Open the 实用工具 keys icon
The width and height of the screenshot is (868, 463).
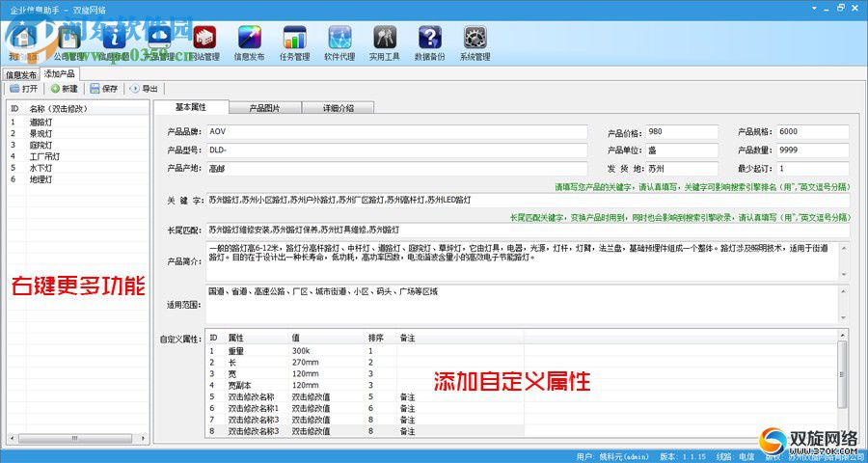tap(384, 42)
